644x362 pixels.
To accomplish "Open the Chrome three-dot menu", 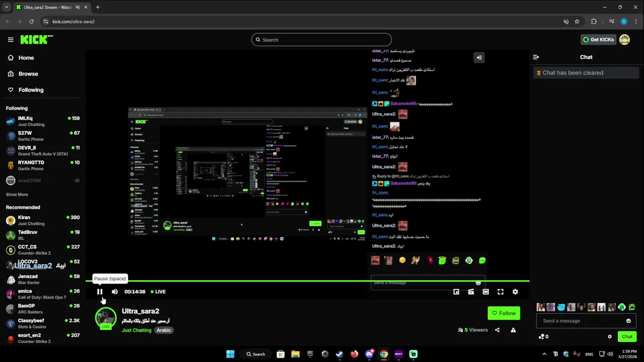I will point(636,22).
